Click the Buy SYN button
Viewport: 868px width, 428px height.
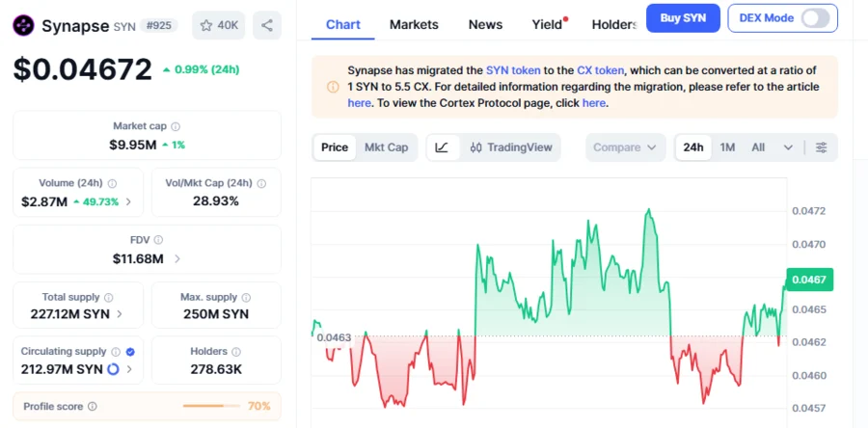coord(683,18)
